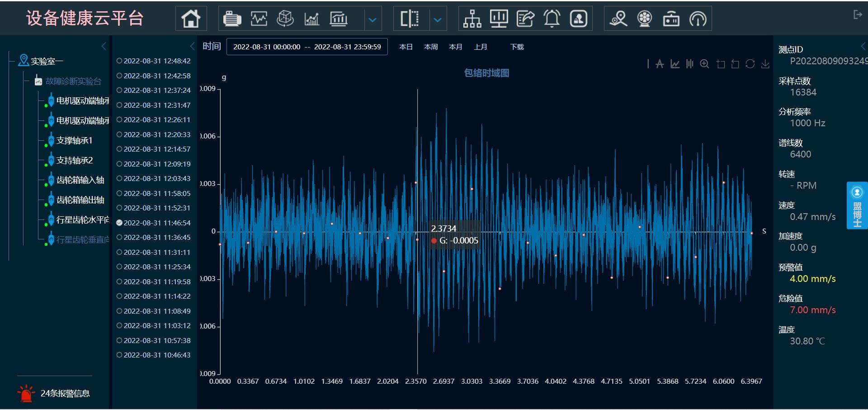Select 支撑轴承1 in the device tree
Viewport: 868px width, 410px height.
[x=75, y=141]
